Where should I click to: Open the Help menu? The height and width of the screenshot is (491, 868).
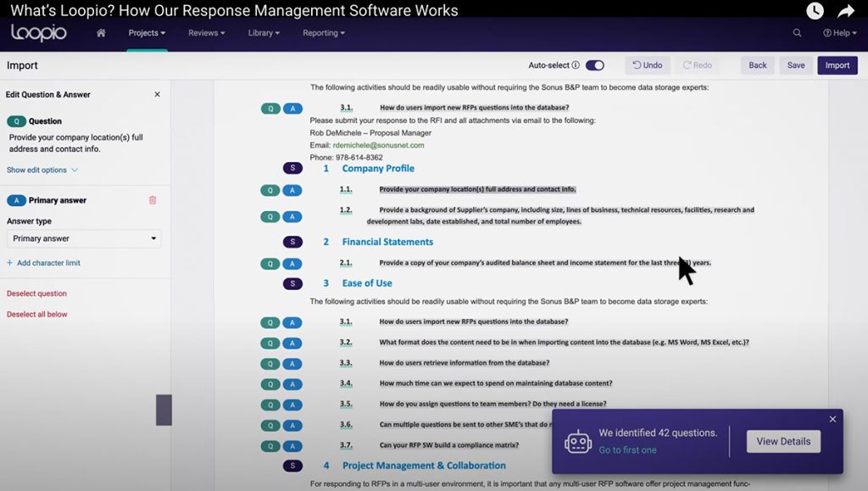coord(839,32)
